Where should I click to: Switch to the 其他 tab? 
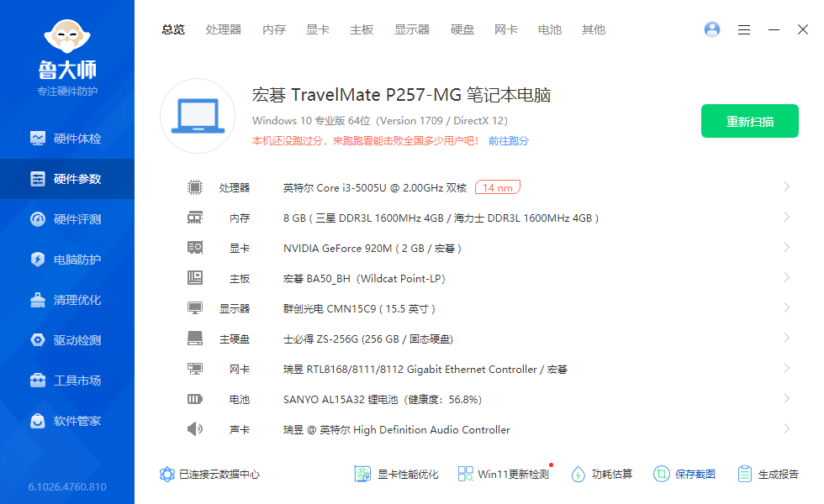click(x=594, y=30)
